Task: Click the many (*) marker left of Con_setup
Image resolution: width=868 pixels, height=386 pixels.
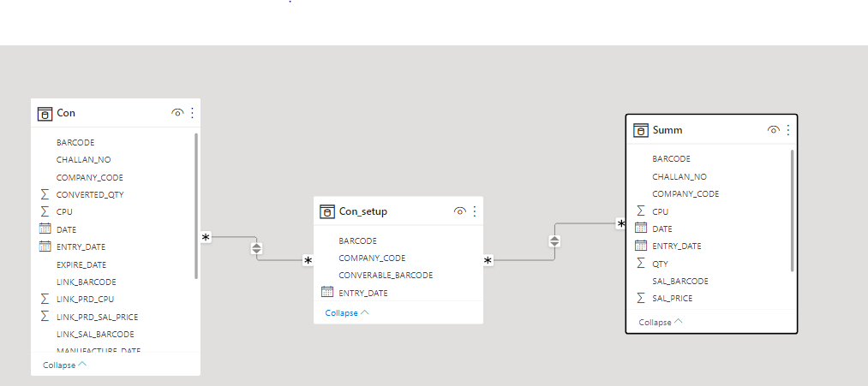Action: click(x=308, y=260)
